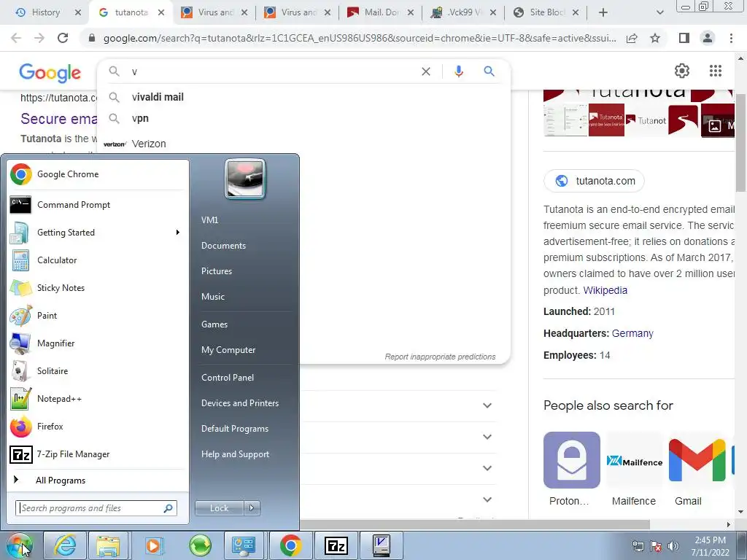Click 7-Zip icon in taskbar
This screenshot has height=560, width=747.
(336, 545)
